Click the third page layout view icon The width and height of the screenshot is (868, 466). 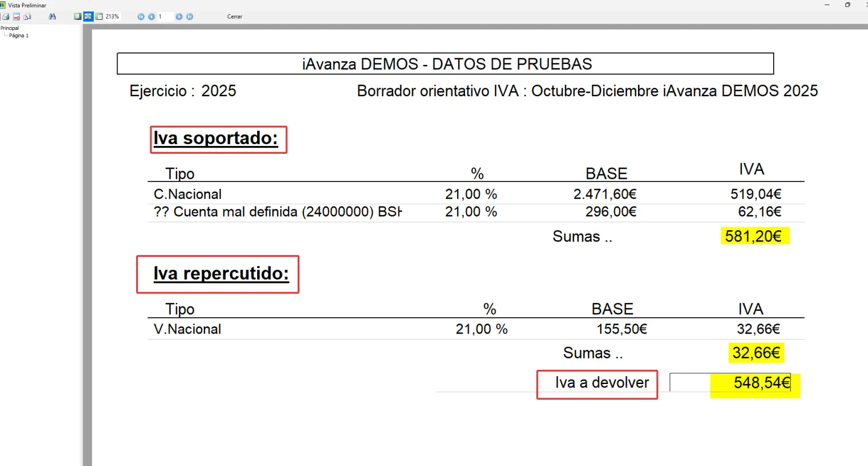(99, 16)
